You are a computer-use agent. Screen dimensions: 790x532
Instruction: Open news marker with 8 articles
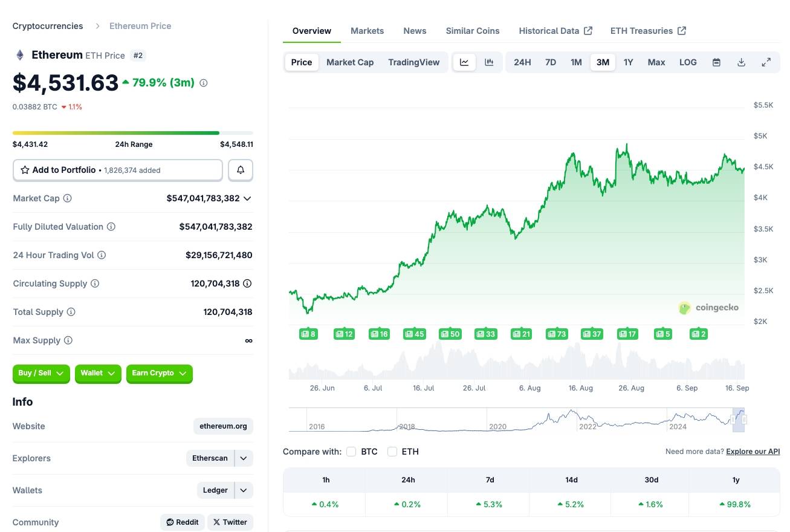click(x=309, y=334)
